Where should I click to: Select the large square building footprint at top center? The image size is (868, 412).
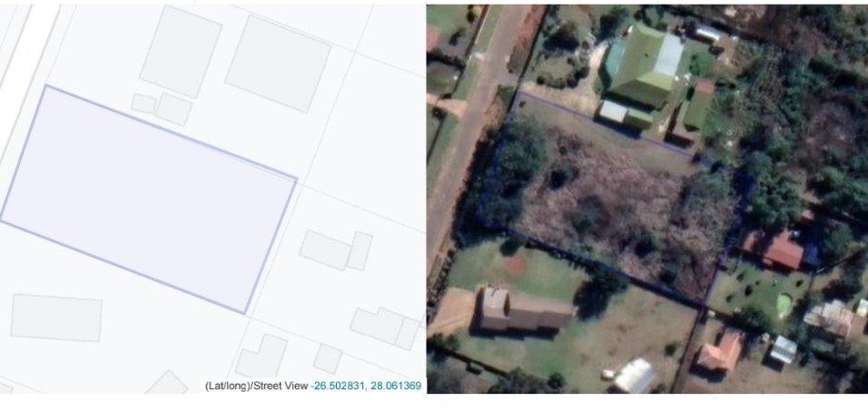[181, 52]
